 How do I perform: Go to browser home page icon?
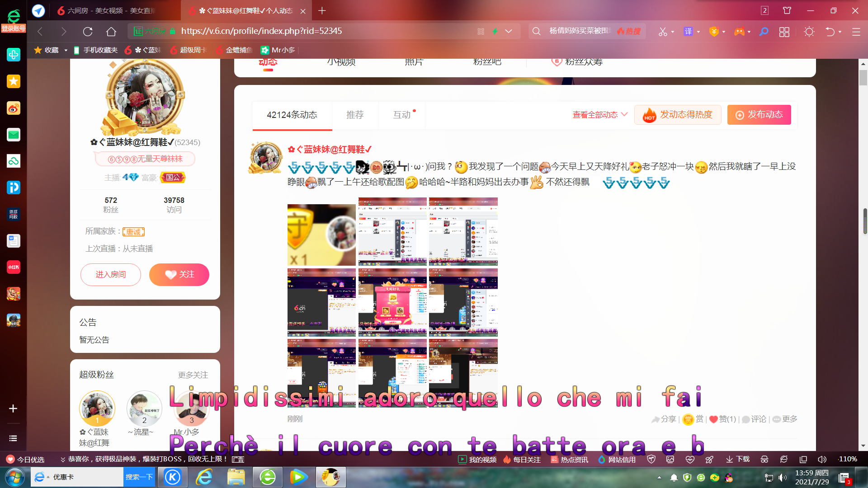(111, 31)
